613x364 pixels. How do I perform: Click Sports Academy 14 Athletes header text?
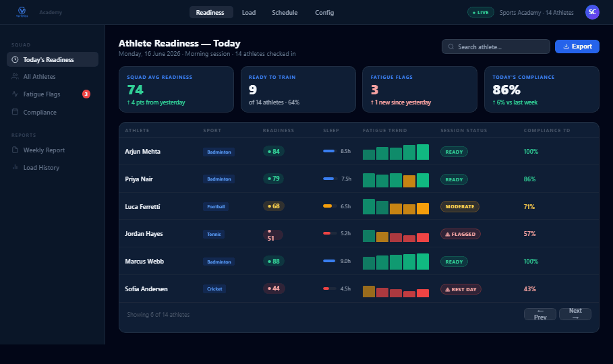tap(536, 13)
